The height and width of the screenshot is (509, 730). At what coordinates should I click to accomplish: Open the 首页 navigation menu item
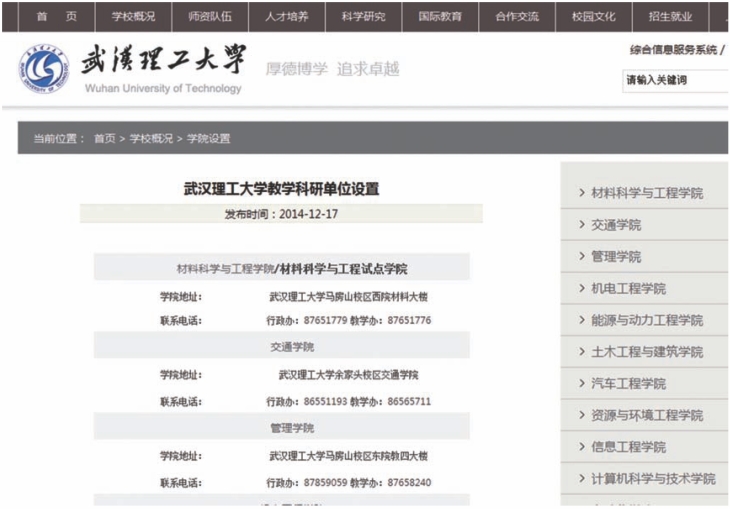point(56,17)
